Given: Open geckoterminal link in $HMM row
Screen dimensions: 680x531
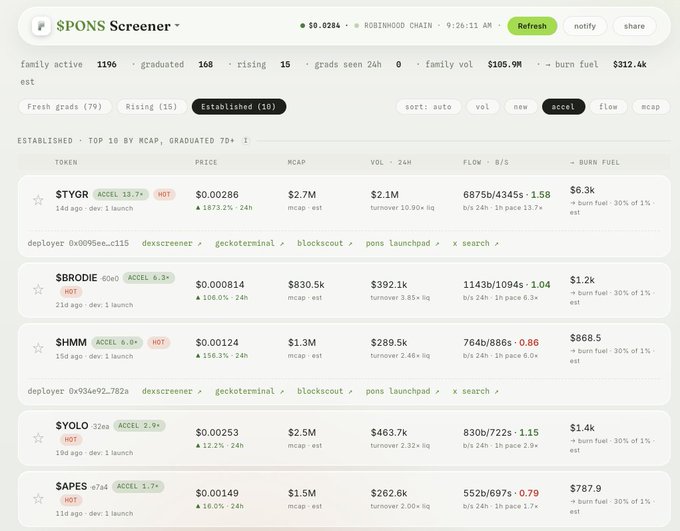Looking at the screenshot, I should point(249,391).
